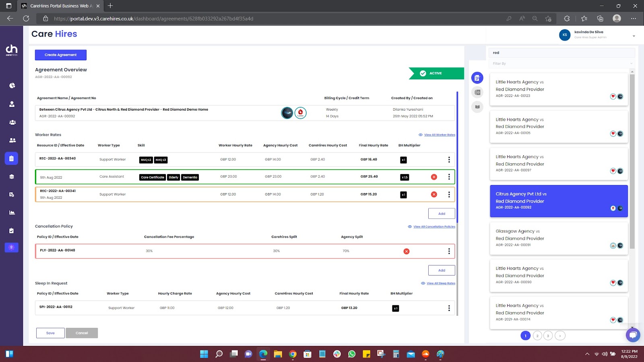Go to page 2 of agreements
This screenshot has height=362, width=644.
coord(537,335)
